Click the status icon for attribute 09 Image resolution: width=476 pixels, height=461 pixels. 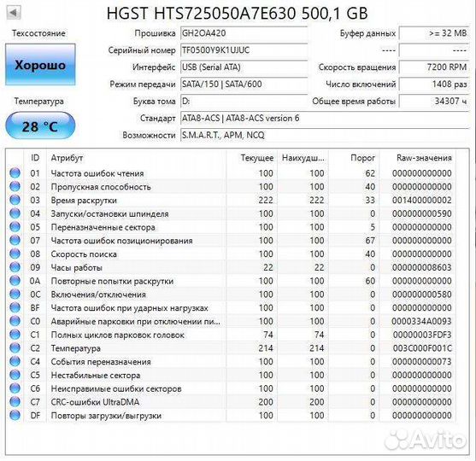[x=15, y=267]
